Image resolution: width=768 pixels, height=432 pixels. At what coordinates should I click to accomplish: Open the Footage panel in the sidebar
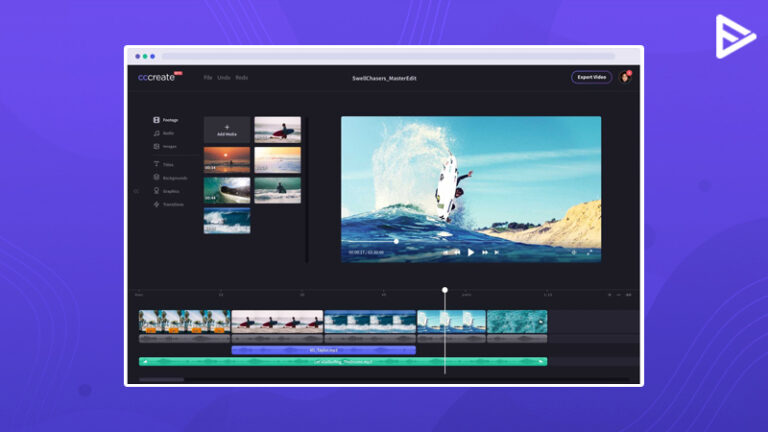[166, 120]
